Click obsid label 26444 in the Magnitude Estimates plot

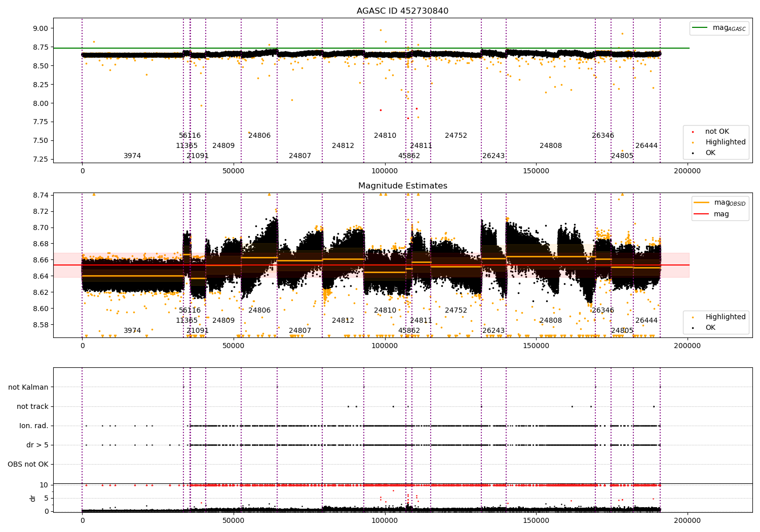[647, 321]
